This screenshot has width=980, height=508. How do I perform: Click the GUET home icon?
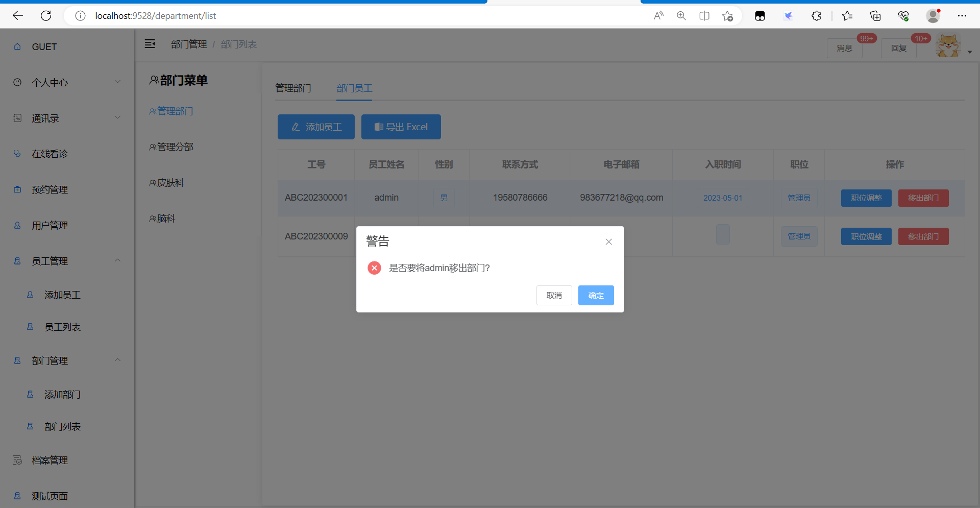point(17,46)
